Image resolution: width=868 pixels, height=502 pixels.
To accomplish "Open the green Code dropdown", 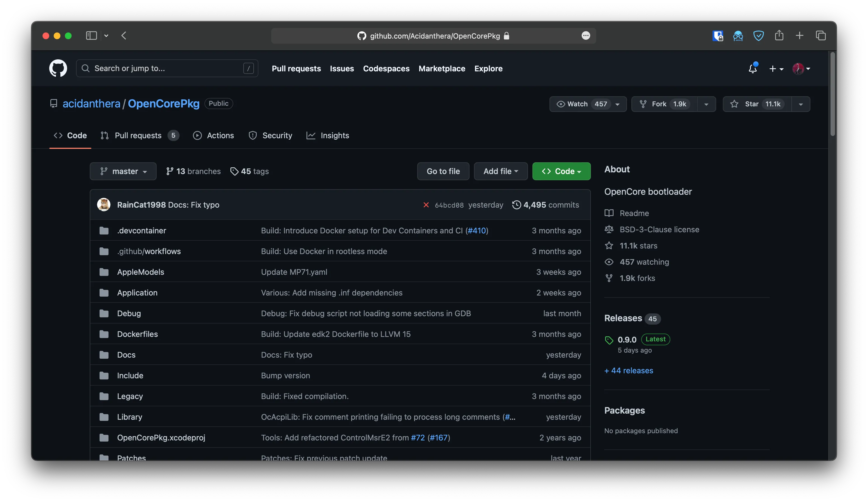I will point(561,171).
